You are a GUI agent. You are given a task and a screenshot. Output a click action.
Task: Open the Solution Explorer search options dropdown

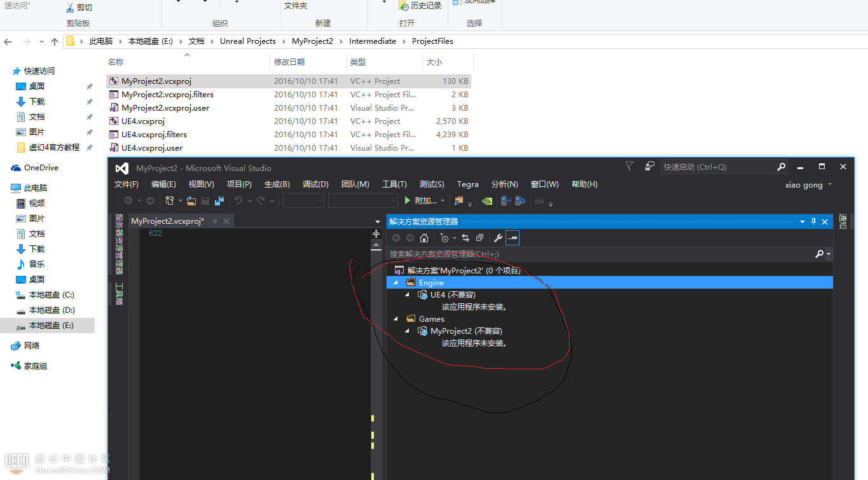coord(829,254)
